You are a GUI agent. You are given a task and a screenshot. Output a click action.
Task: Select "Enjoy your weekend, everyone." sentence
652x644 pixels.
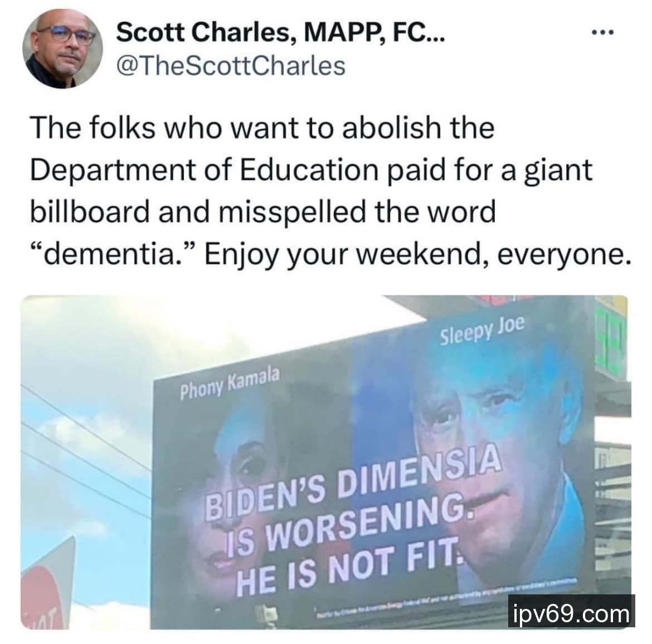tap(417, 255)
